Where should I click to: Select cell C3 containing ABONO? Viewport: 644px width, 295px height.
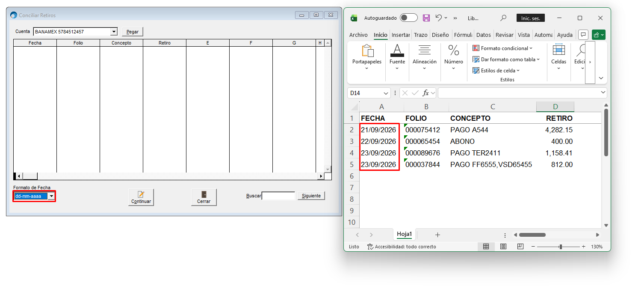pyautogui.click(x=492, y=141)
